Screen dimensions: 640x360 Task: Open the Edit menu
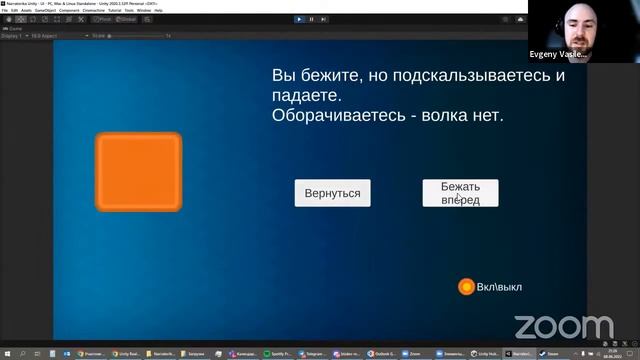coord(14,10)
